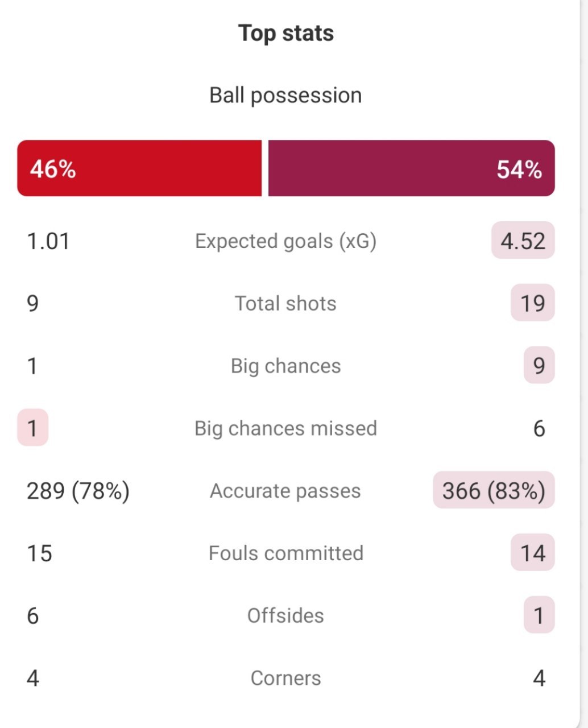This screenshot has height=728, width=588.
Task: Select the Expected goals (xG) row label
Action: 285,241
